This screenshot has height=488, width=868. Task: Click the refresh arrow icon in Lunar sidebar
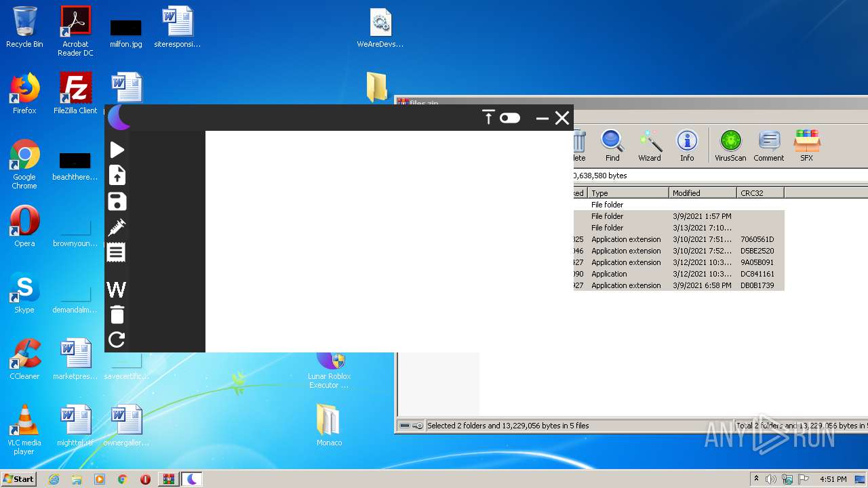117,340
